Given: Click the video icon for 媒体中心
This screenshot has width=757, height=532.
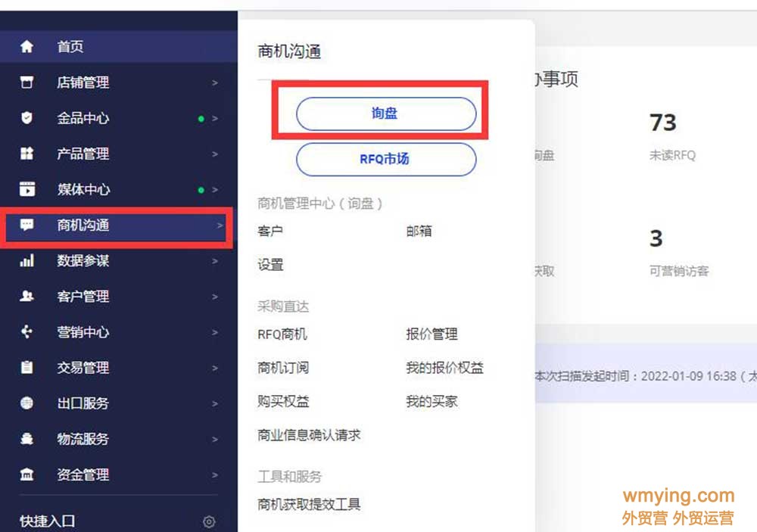Looking at the screenshot, I should pos(26,189).
